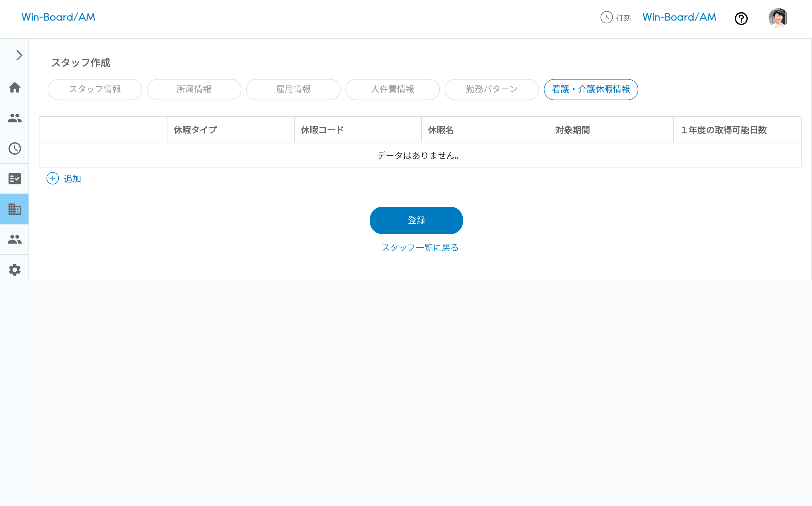Image resolution: width=812 pixels, height=506 pixels.
Task: Open the 人件費情報 tab
Action: [392, 89]
